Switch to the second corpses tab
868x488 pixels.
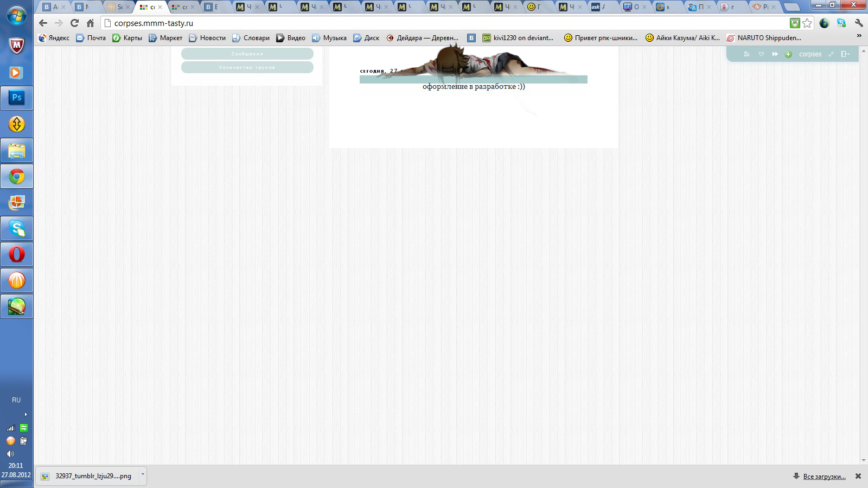point(183,7)
